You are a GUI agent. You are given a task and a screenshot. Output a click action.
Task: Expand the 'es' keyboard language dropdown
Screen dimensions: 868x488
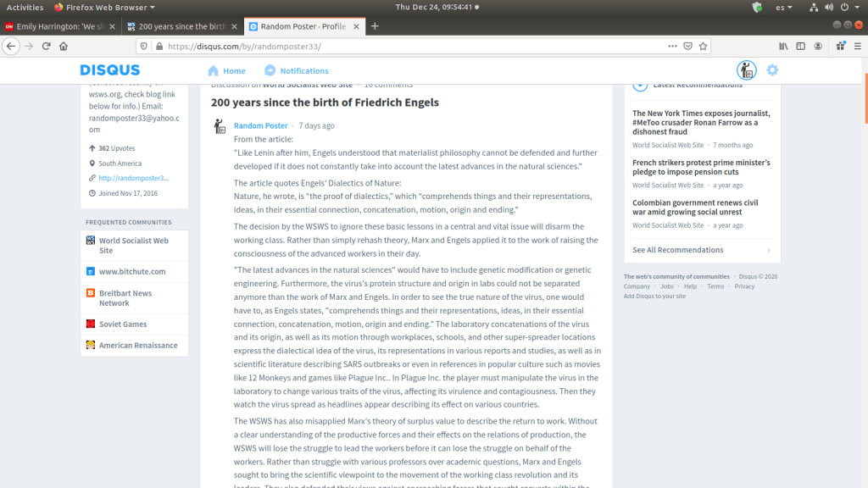coord(784,7)
